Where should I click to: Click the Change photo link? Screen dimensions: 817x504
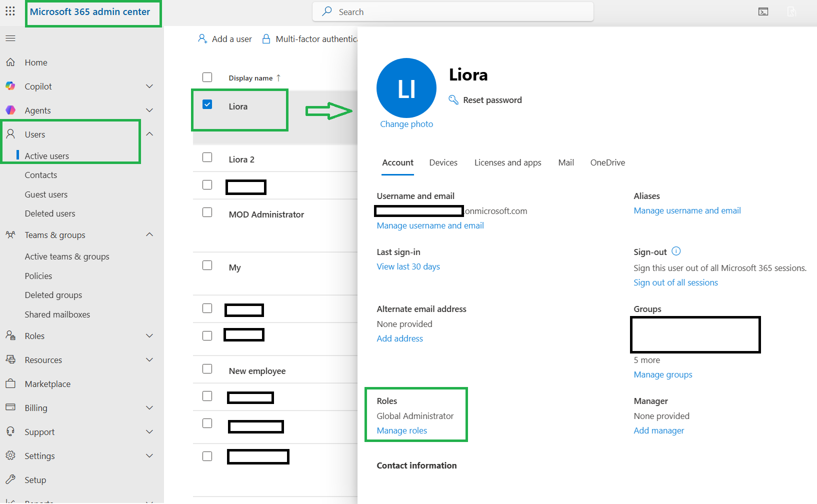click(x=406, y=124)
